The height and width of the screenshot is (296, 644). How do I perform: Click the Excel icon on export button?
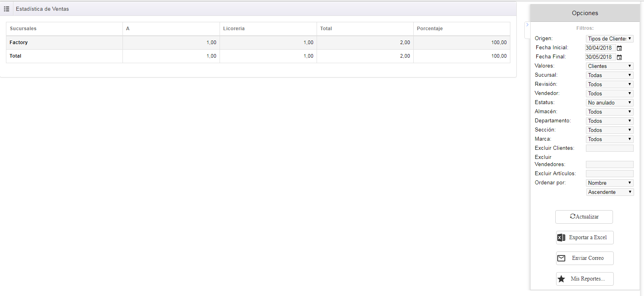click(x=561, y=238)
